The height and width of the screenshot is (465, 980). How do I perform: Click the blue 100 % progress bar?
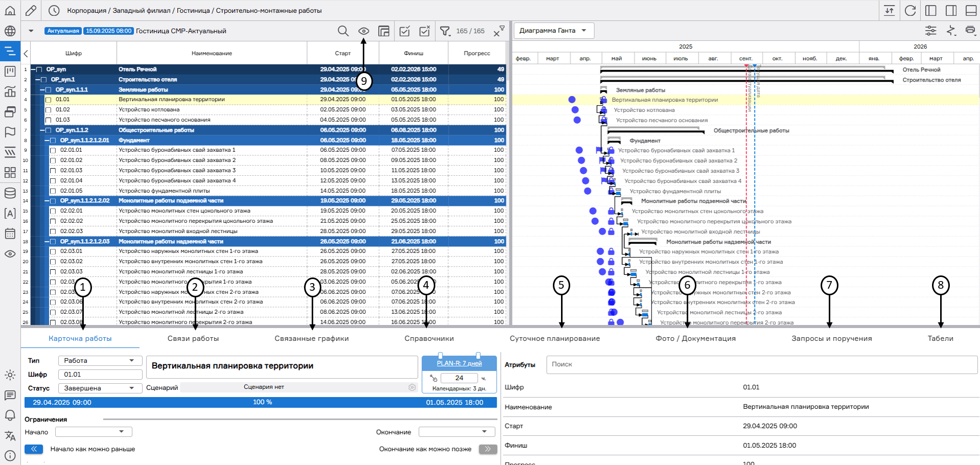tap(261, 403)
